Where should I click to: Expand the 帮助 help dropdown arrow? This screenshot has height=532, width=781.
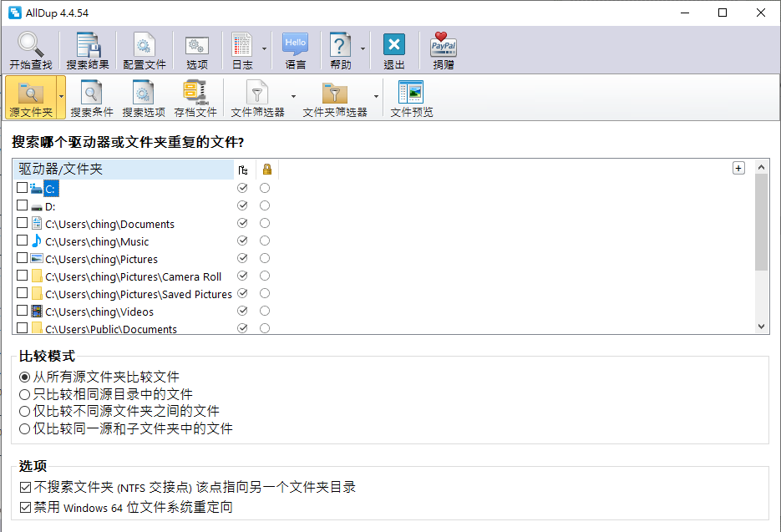363,49
